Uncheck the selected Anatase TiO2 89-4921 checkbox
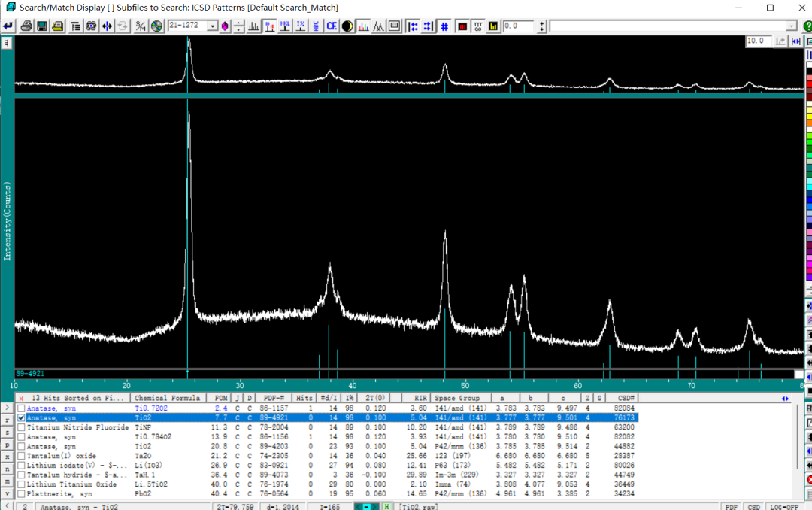Viewport: 812px width, 510px height. (22, 417)
